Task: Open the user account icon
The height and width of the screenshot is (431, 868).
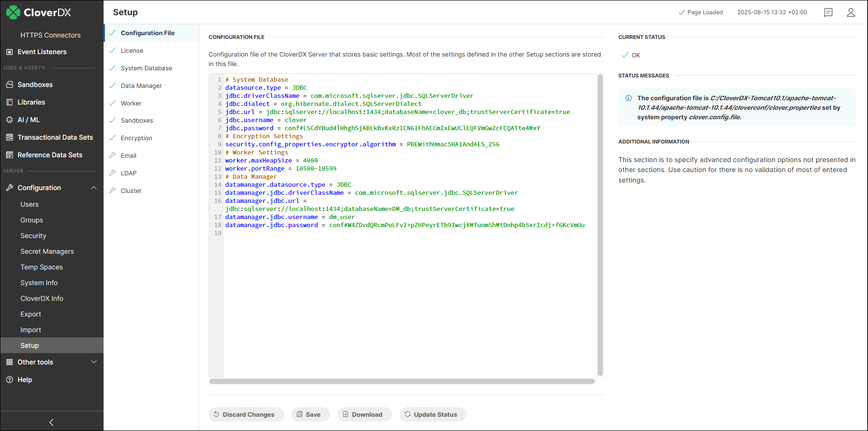Action: [851, 12]
